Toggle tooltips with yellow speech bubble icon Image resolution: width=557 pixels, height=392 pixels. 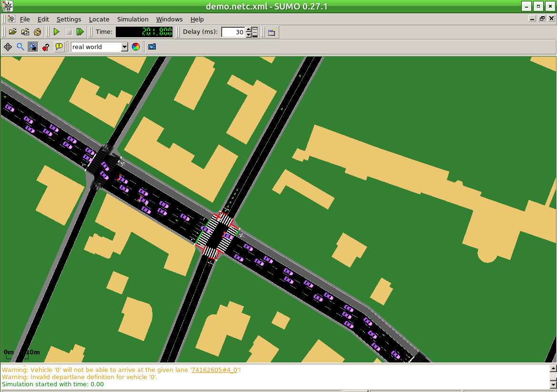pos(59,47)
